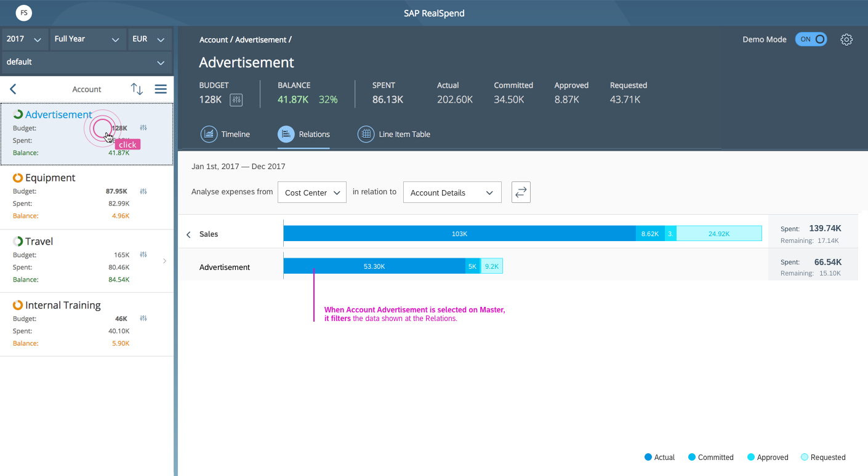Switch to the Timeline tab

pos(225,134)
